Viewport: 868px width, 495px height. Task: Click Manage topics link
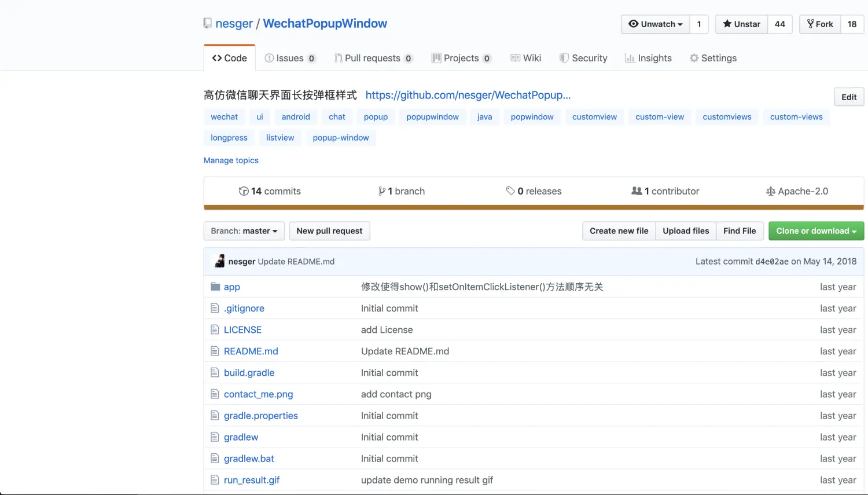[x=231, y=160]
